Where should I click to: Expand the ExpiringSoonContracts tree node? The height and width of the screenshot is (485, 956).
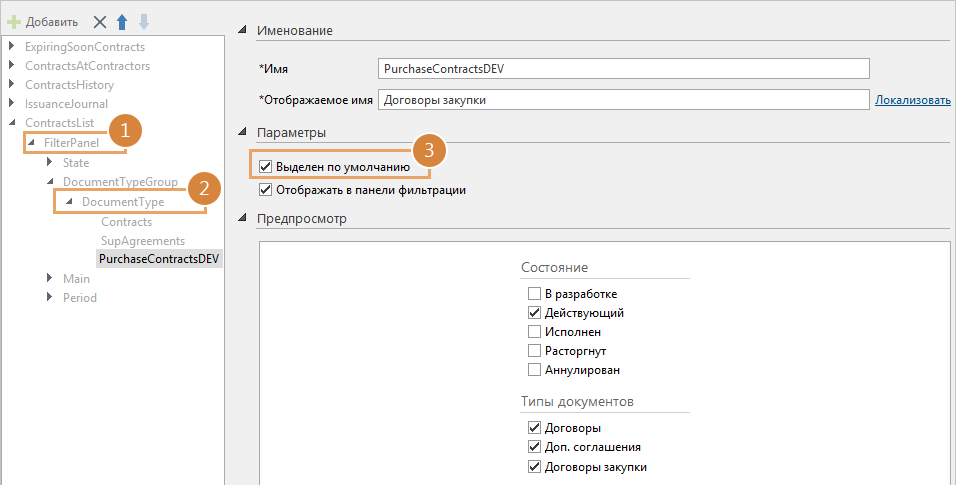(11, 47)
